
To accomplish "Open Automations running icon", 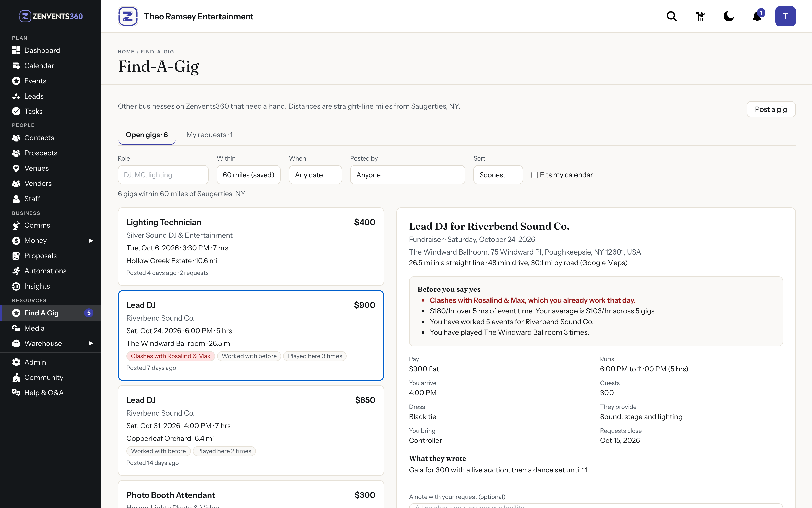I will 16,271.
